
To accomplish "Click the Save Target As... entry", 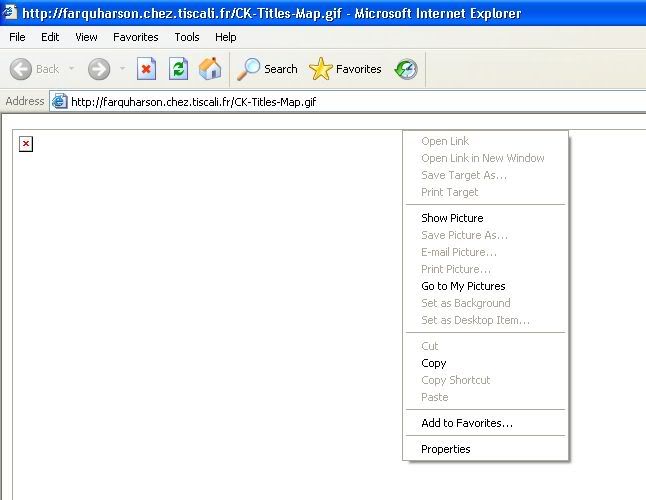I will (485, 175).
